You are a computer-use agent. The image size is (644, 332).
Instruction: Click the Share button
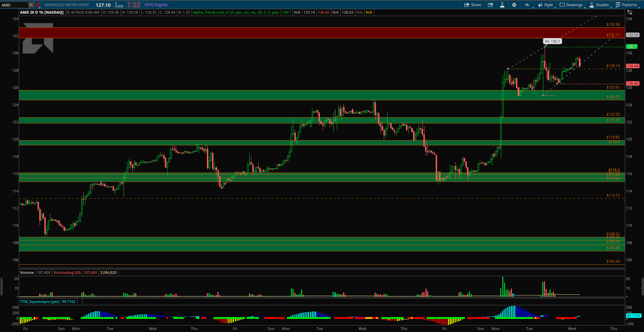pos(473,5)
